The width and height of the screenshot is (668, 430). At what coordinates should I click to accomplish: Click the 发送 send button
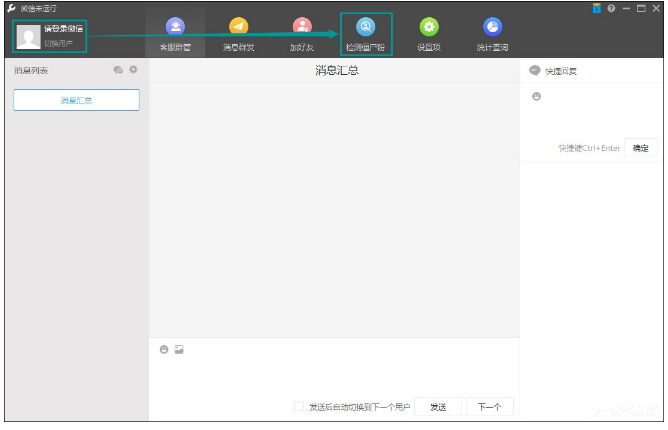click(438, 407)
